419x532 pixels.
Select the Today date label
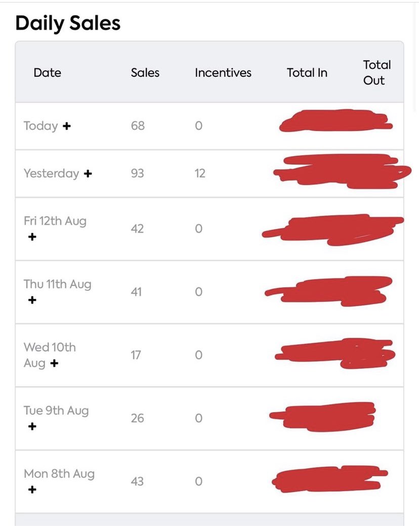40,126
